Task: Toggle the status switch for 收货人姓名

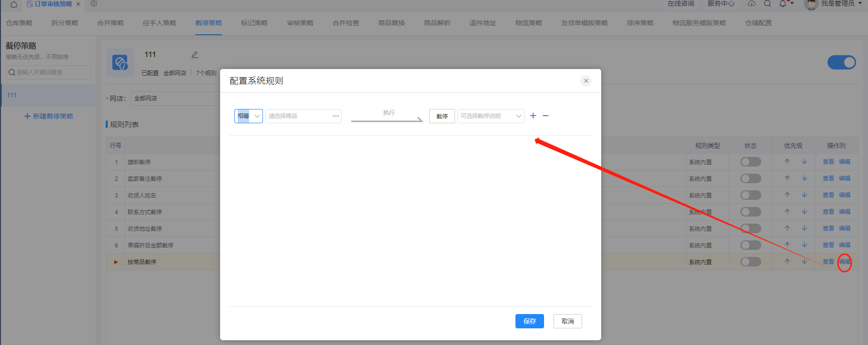Action: pos(751,195)
